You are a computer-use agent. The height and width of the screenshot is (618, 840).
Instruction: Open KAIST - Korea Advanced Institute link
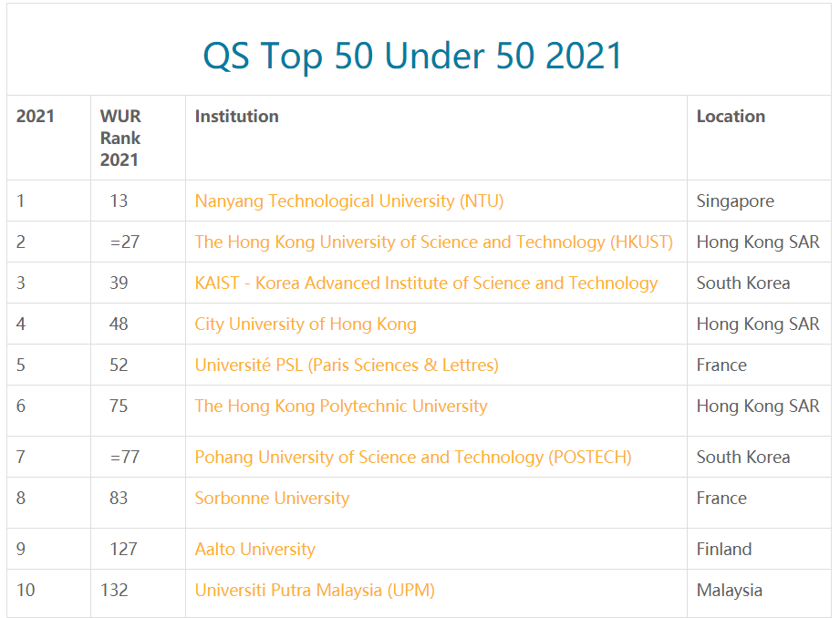pyautogui.click(x=426, y=283)
